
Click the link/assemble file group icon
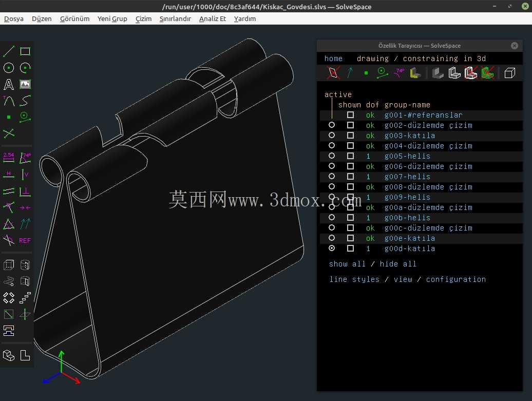point(9,331)
